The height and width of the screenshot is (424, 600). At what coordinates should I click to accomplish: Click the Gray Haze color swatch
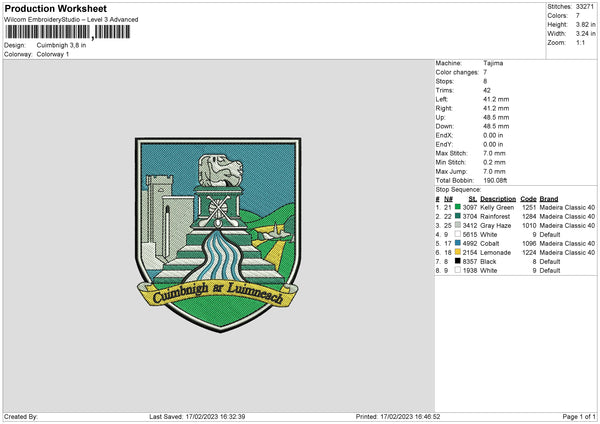(458, 225)
